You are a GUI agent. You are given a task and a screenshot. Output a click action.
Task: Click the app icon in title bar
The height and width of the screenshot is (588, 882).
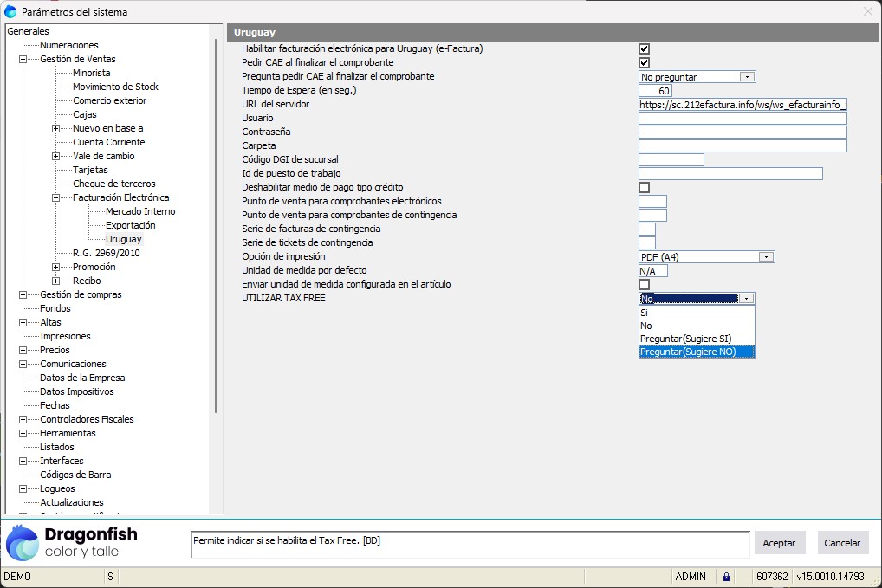coord(10,11)
